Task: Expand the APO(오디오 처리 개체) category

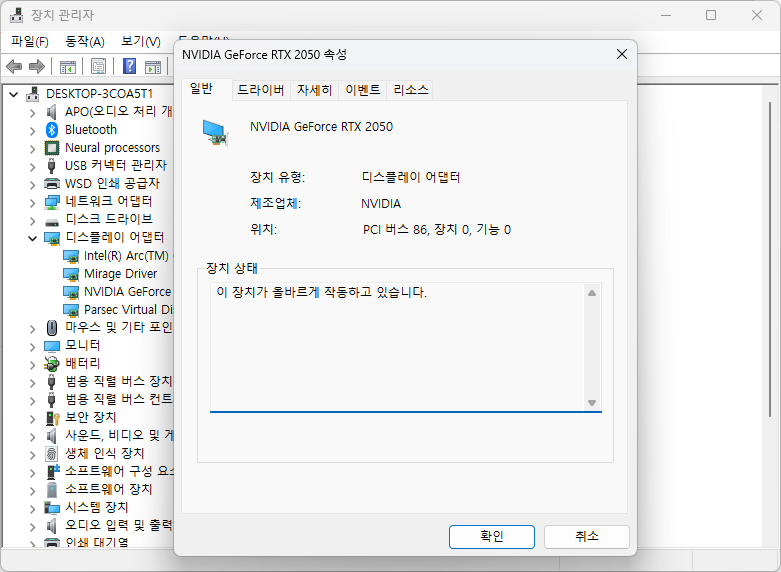Action: (x=32, y=113)
